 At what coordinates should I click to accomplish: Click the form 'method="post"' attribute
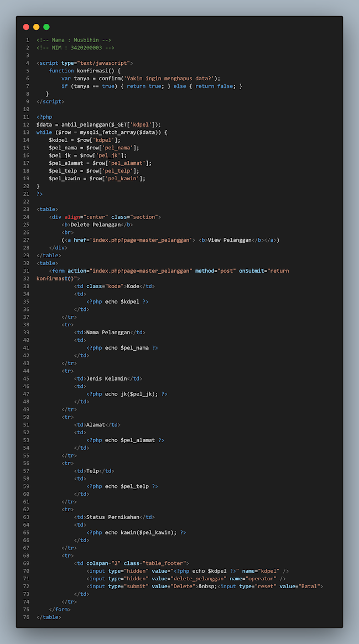pos(216,271)
